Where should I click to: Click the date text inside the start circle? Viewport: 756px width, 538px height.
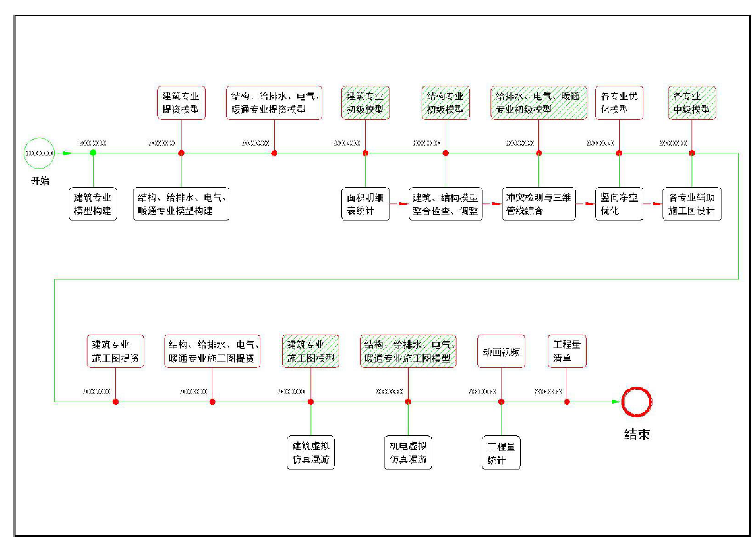40,153
